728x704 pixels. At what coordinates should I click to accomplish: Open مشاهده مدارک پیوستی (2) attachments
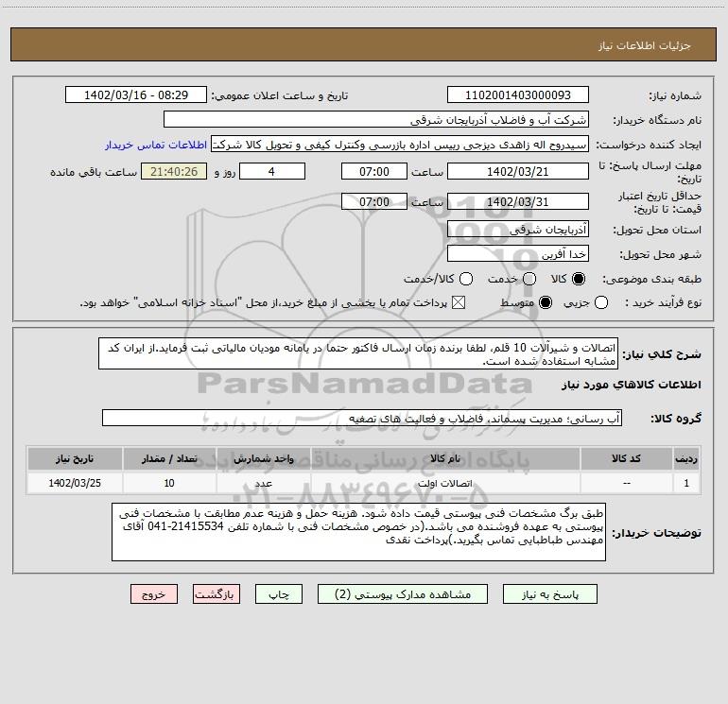point(403,594)
